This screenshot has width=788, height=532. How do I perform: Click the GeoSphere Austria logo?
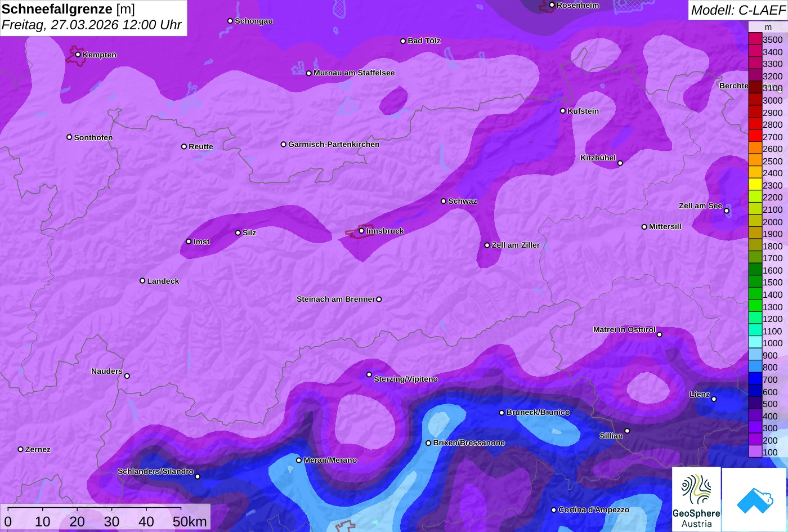pyautogui.click(x=696, y=499)
